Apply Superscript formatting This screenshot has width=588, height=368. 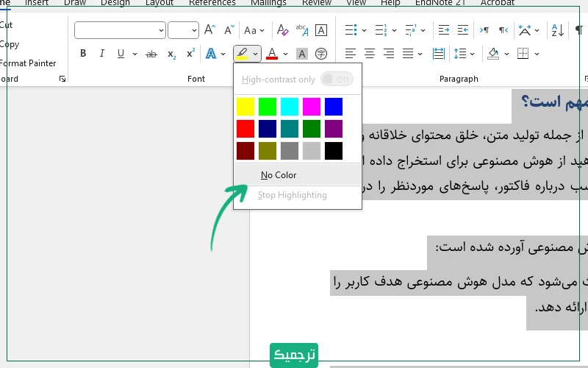tap(190, 54)
